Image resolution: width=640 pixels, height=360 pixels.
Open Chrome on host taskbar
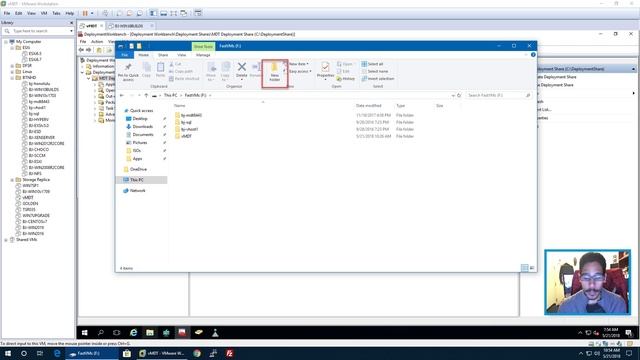tap(197, 353)
